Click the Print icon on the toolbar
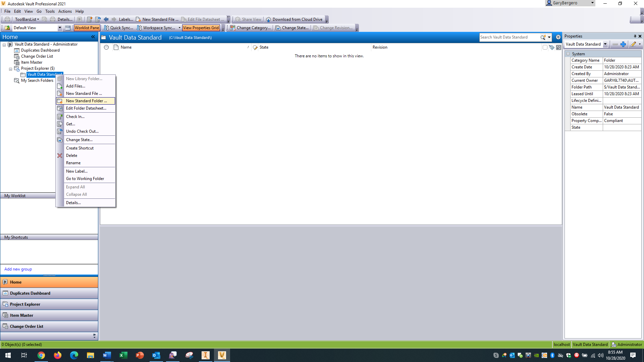The image size is (644, 362). [x=7, y=19]
